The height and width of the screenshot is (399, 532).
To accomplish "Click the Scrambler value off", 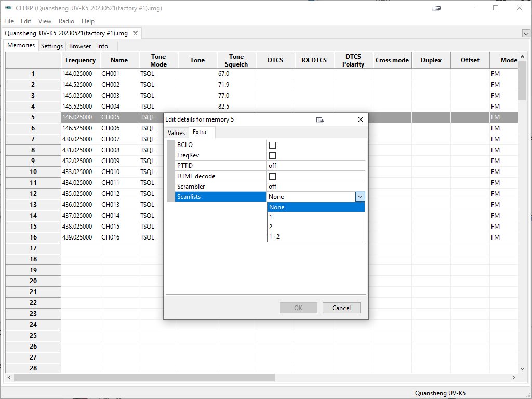I will pos(316,187).
